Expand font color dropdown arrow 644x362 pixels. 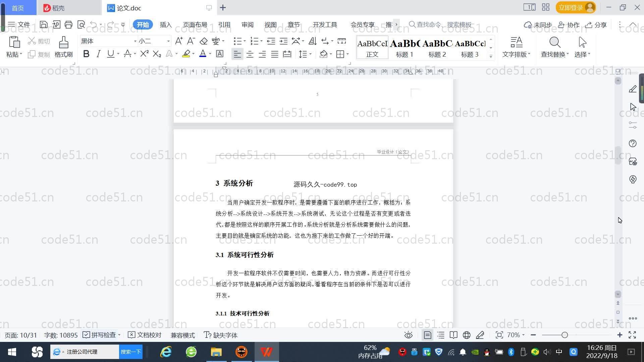(x=210, y=54)
